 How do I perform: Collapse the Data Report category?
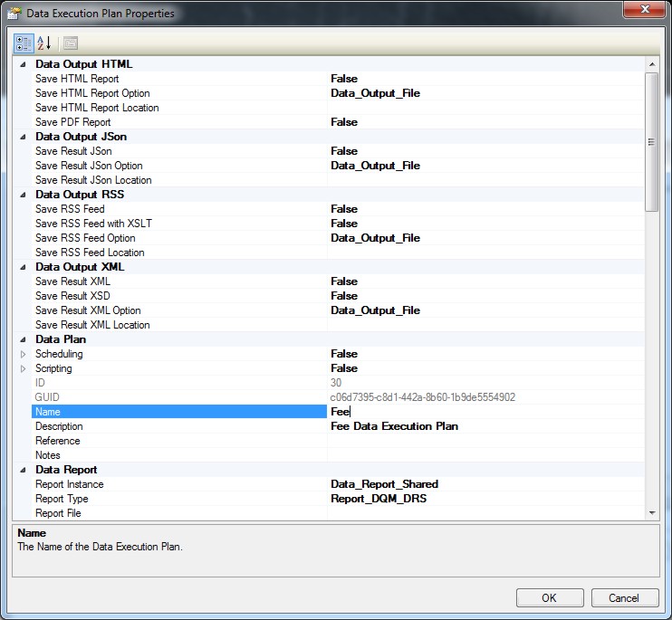[23, 470]
